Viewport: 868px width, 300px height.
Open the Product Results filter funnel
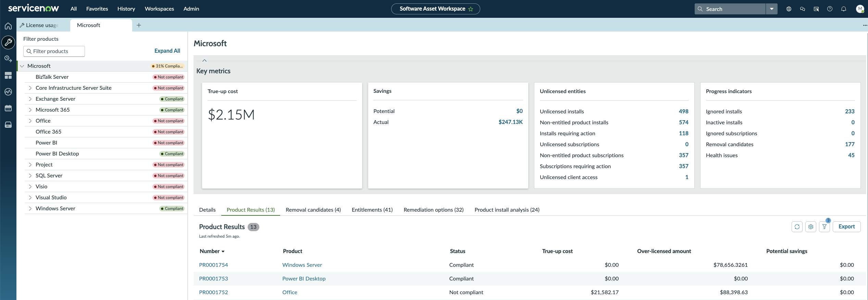click(824, 227)
